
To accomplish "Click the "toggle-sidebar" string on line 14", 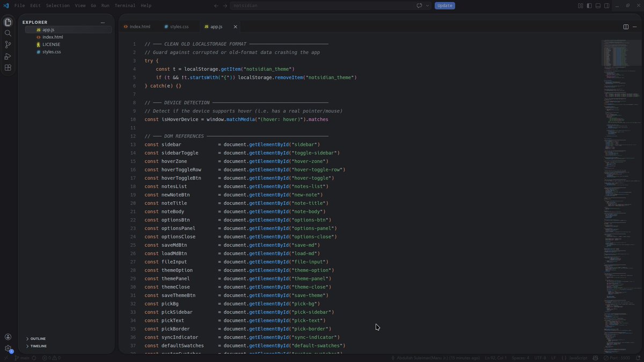I will pyautogui.click(x=314, y=153).
